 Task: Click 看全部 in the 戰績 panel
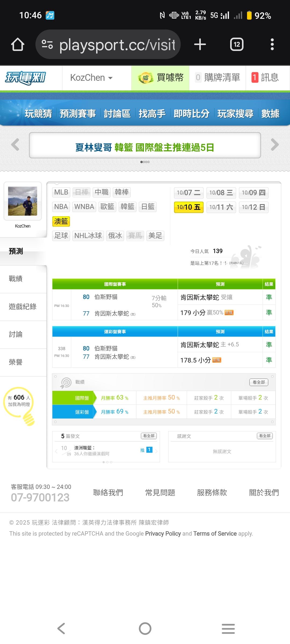tap(259, 382)
